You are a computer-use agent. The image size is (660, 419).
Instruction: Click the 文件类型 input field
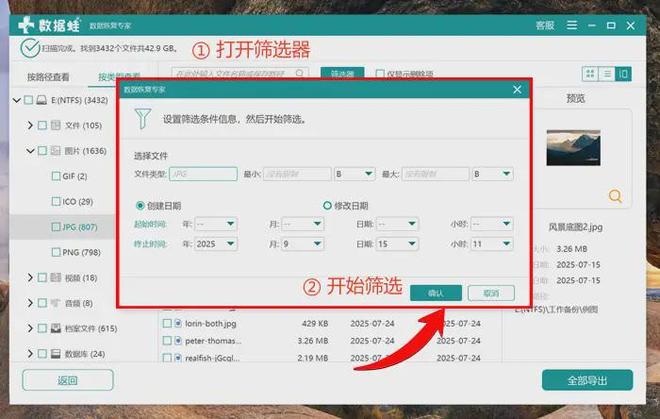click(x=203, y=174)
